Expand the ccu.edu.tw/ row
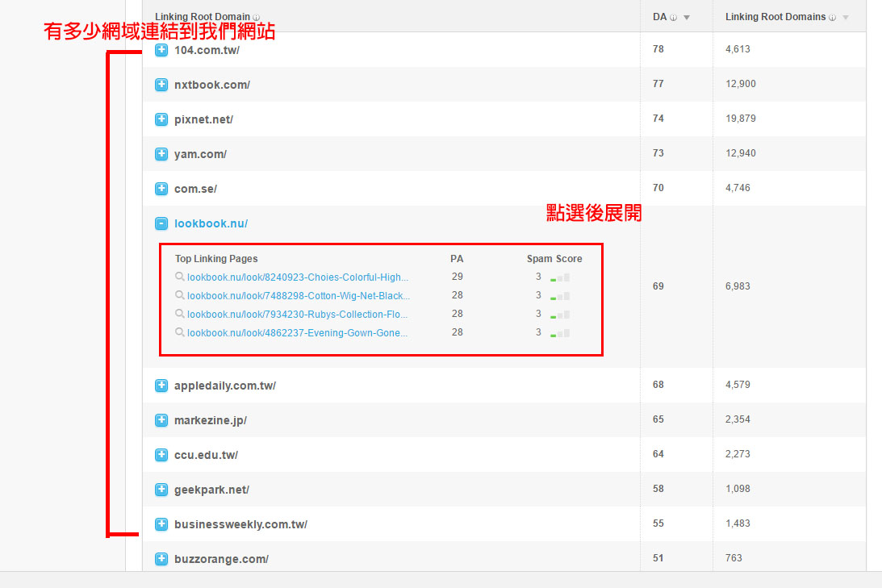 (x=161, y=455)
